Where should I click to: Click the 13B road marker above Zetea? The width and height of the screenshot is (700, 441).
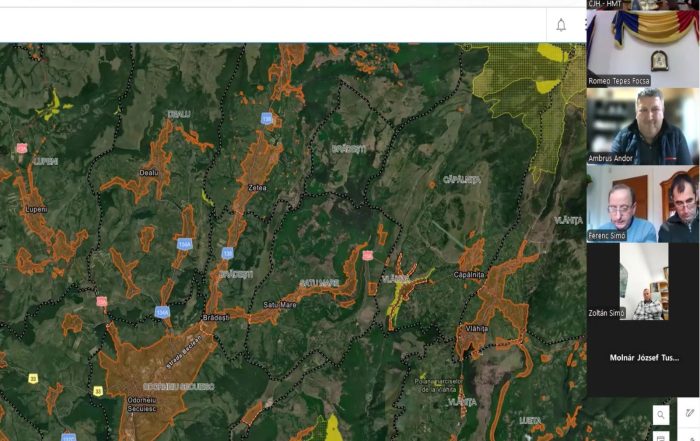[x=266, y=118]
